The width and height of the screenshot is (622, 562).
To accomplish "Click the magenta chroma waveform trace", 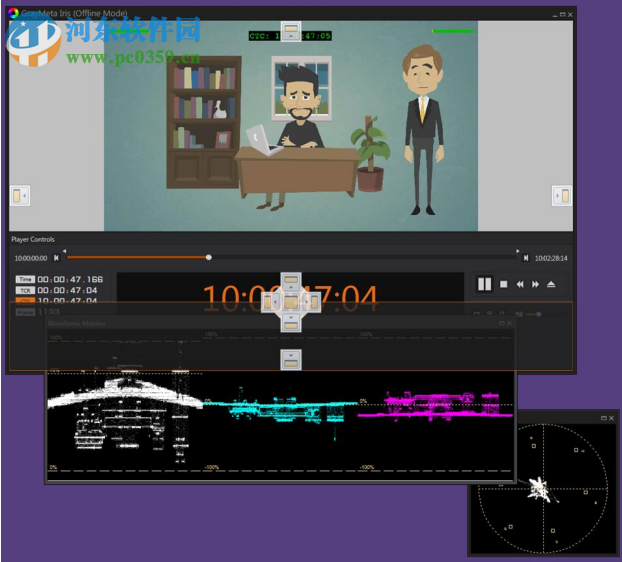I will [434, 405].
